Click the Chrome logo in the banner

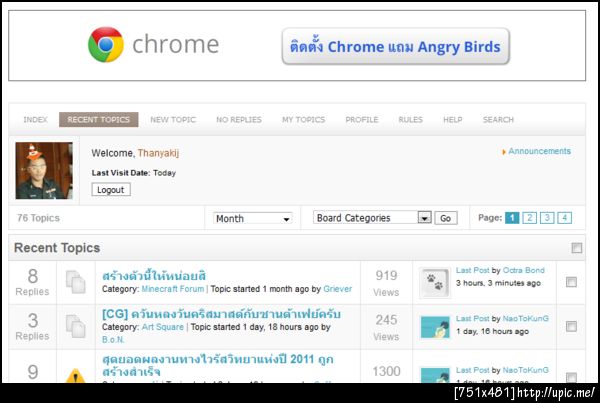coord(106,45)
